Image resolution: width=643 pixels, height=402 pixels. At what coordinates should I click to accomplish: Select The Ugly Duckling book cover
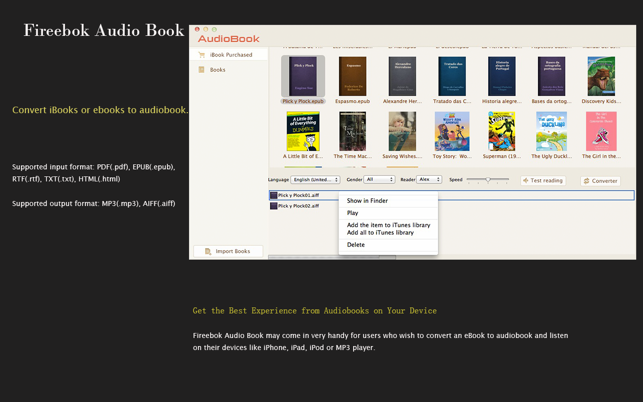tap(551, 132)
